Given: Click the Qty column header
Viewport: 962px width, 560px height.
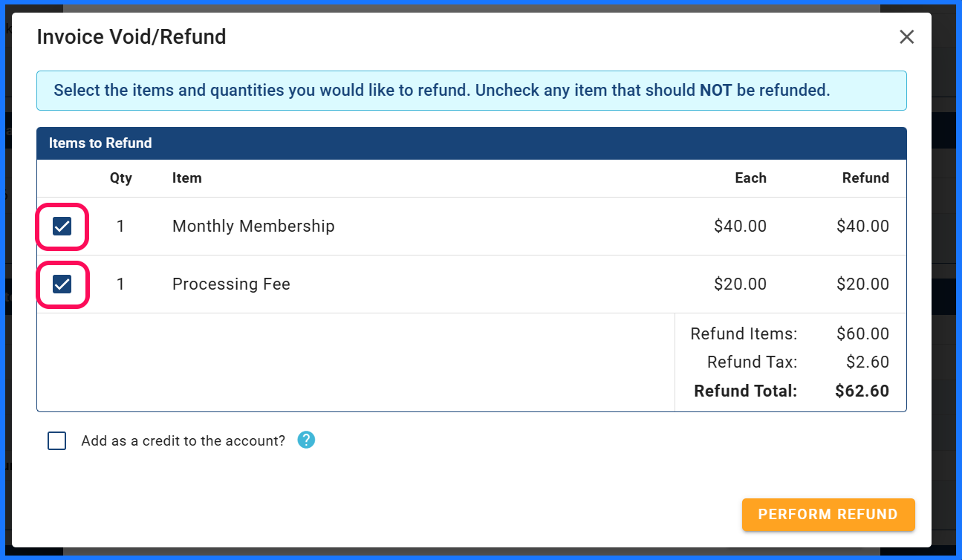Looking at the screenshot, I should 120,178.
